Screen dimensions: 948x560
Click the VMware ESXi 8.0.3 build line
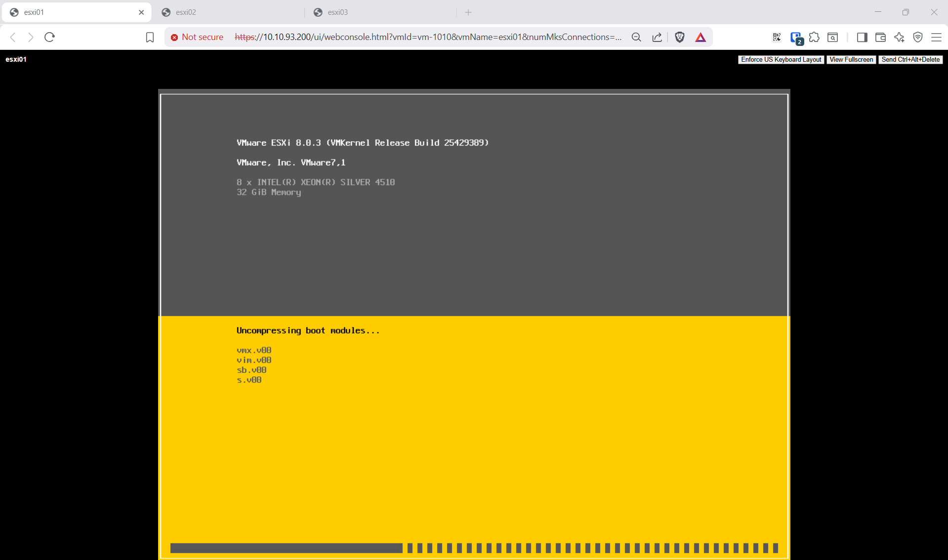pos(363,143)
